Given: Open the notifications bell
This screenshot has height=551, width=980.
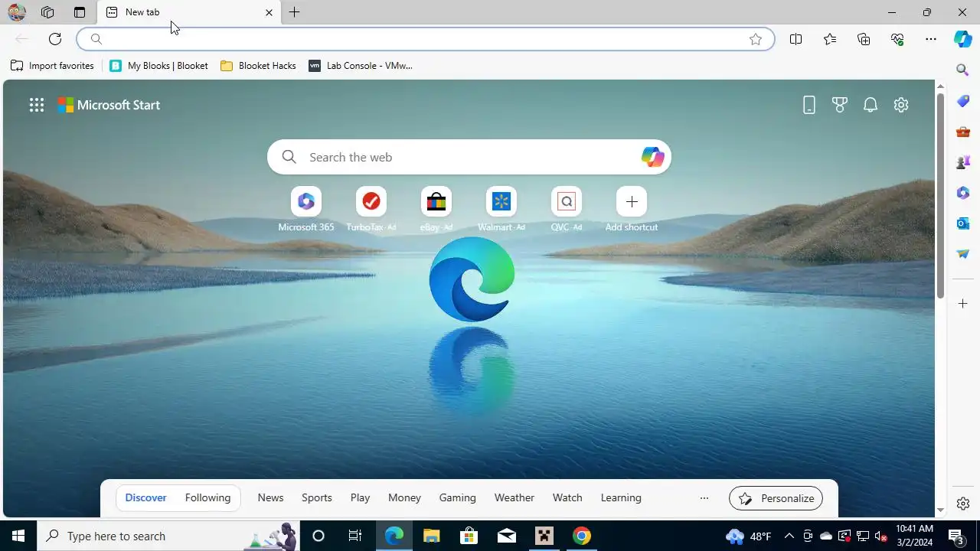Looking at the screenshot, I should click(x=871, y=106).
